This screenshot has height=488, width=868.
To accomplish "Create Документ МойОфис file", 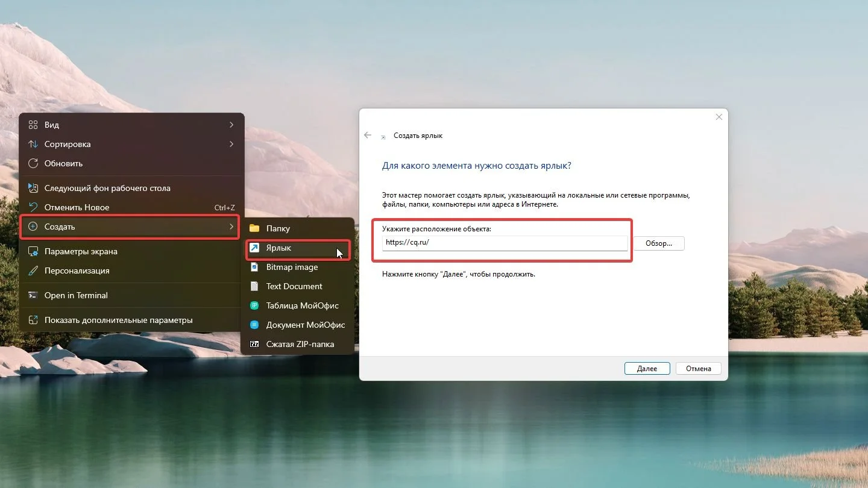I will [297, 325].
